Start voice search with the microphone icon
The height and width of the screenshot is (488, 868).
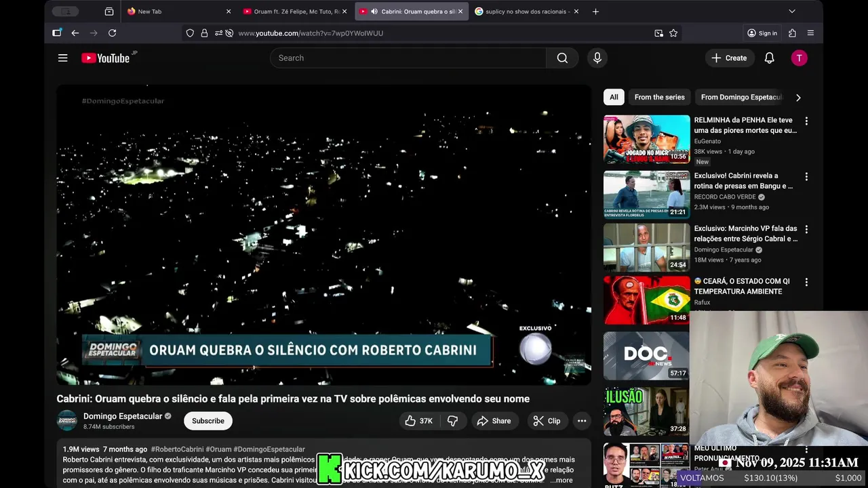click(597, 58)
